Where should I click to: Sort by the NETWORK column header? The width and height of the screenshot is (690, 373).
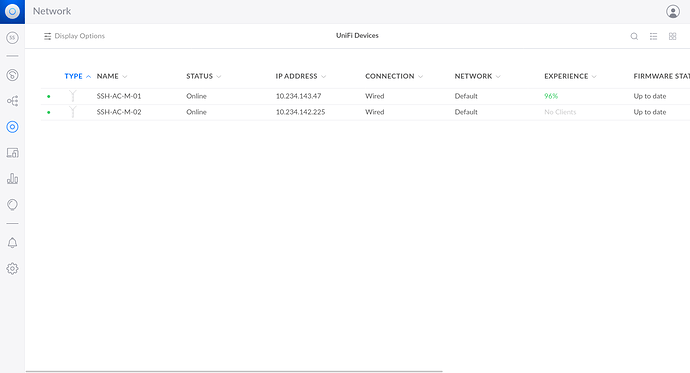tap(477, 77)
